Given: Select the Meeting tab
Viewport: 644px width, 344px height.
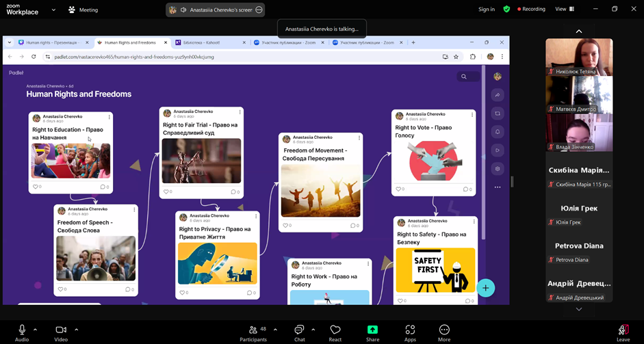Looking at the screenshot, I should pos(83,10).
